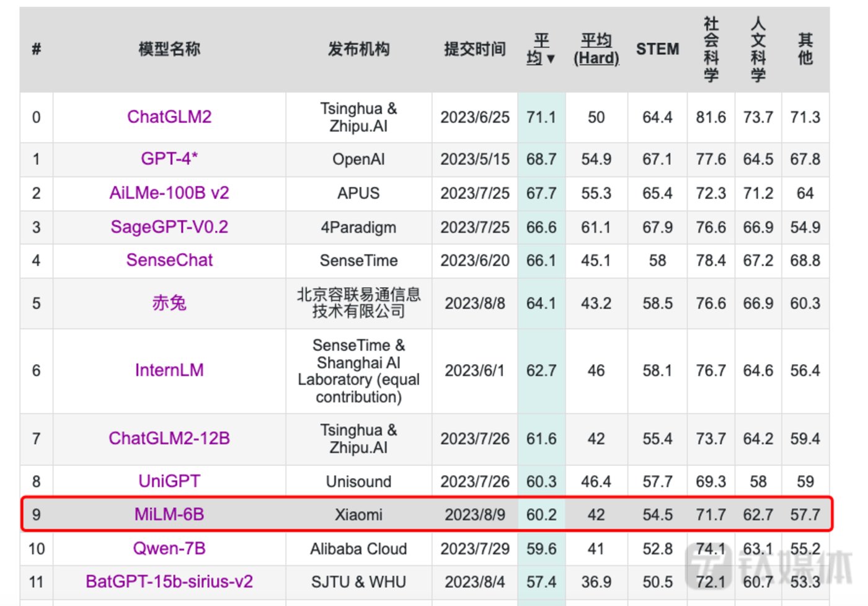Select GPT-4's average score 68.7

pyautogui.click(x=541, y=159)
